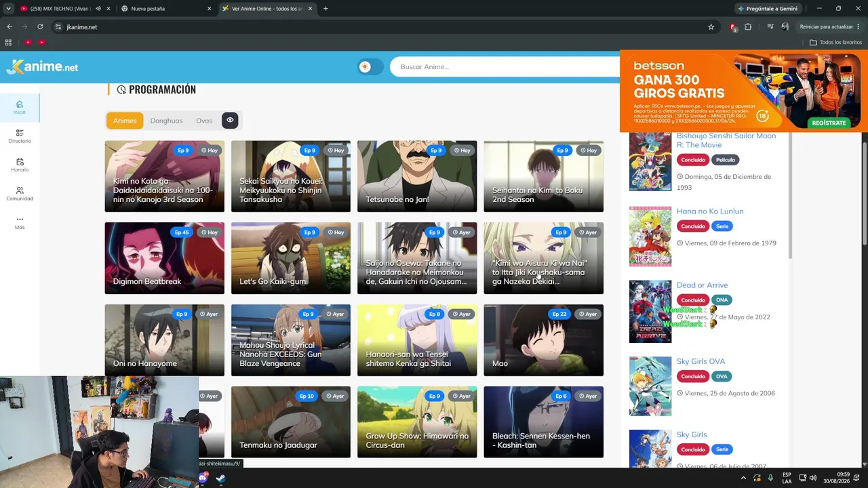Open the Sky Girls OVA link
Viewport: 868px width, 488px height.
(701, 361)
